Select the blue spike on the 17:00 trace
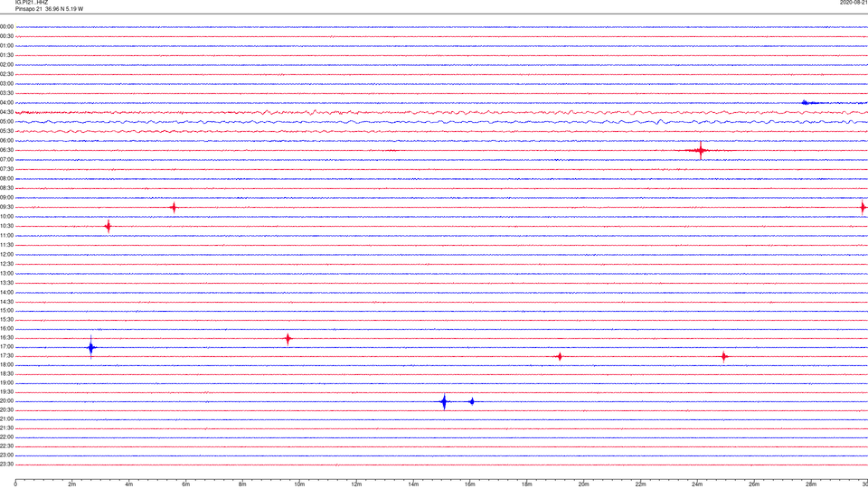Viewport: 868px width, 488px height. [x=91, y=347]
